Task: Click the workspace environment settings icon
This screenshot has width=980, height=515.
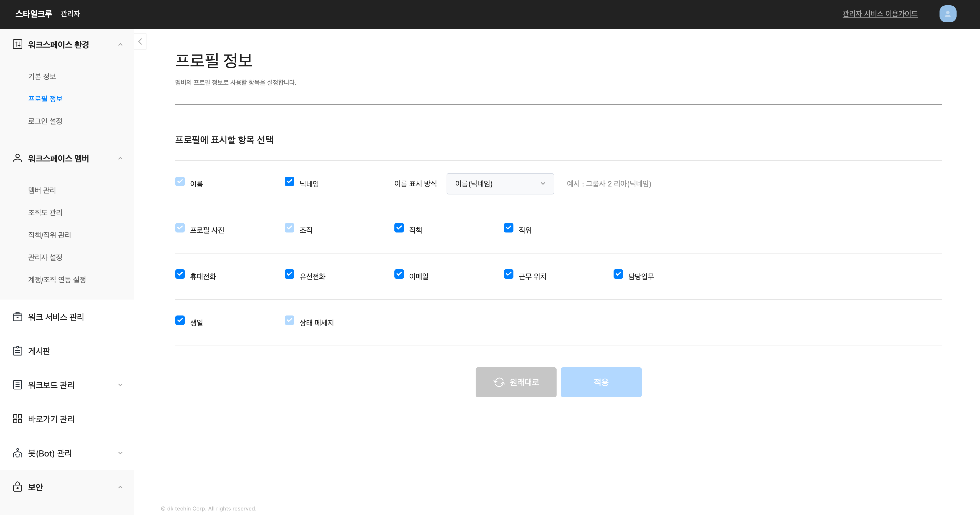Action: click(x=18, y=44)
